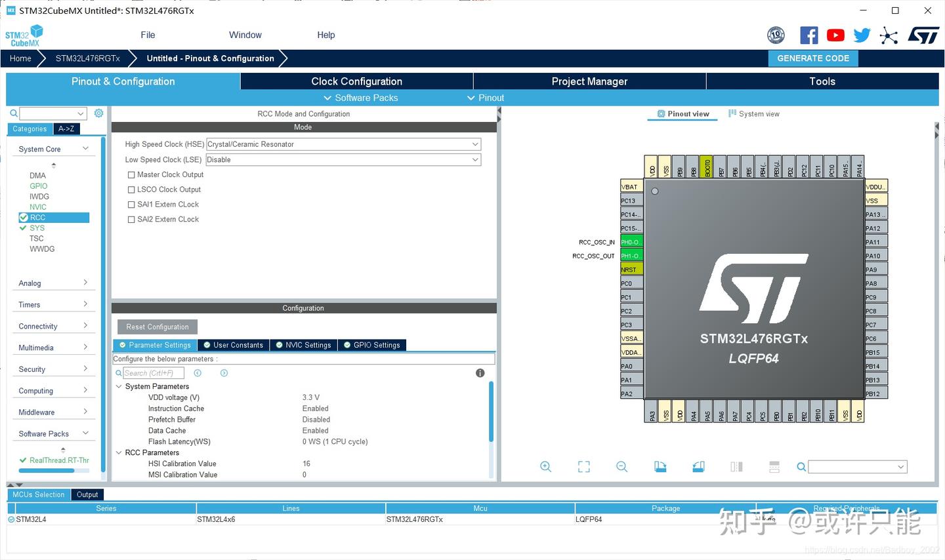Viewport: 945px width, 560px height.
Task: Click the parameter search field (Ctrl+F)
Action: (x=152, y=372)
